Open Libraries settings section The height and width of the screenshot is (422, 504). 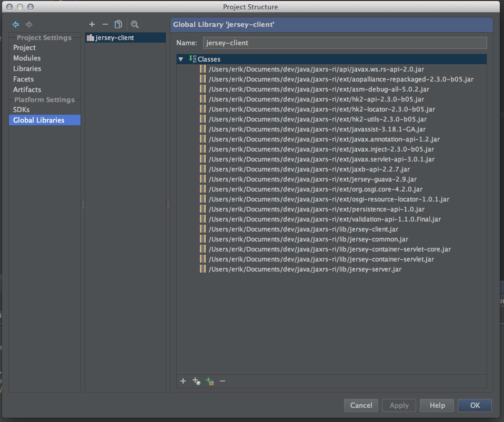27,69
